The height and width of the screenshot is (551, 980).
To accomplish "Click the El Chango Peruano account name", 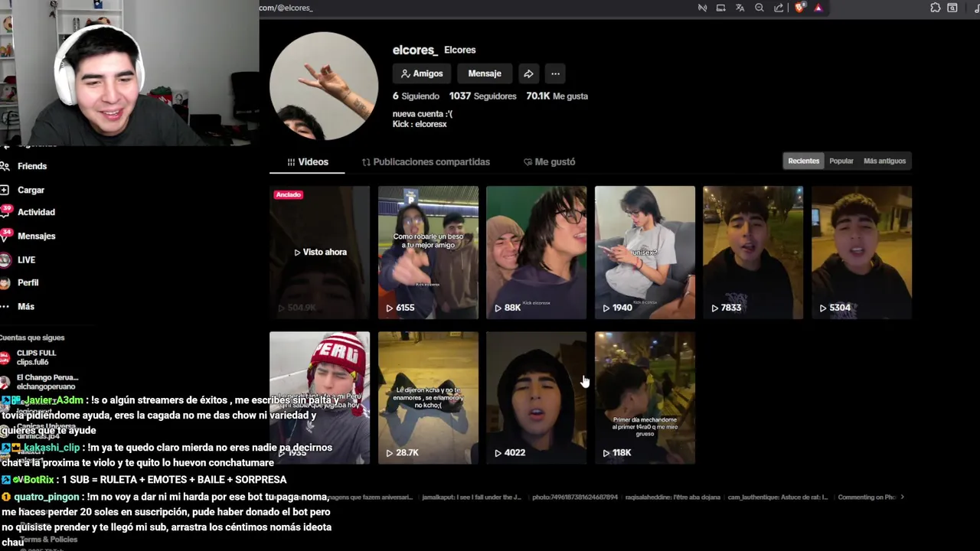I will coord(47,377).
